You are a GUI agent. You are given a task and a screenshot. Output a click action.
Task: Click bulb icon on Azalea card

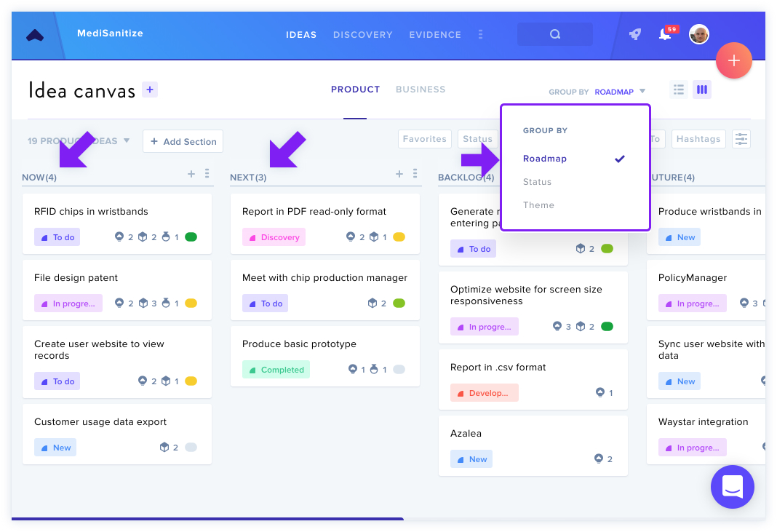coord(599,458)
